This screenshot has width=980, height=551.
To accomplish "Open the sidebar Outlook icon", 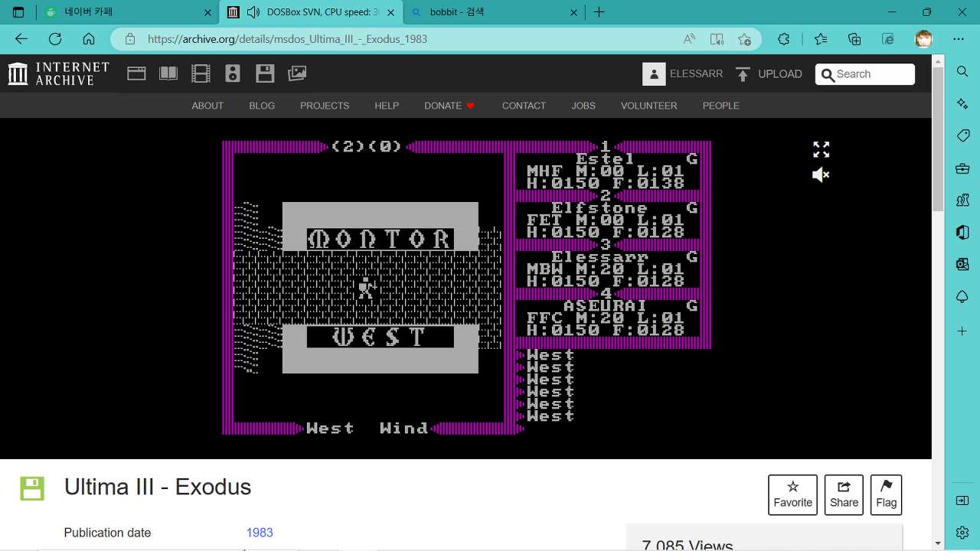I will pos(962,265).
